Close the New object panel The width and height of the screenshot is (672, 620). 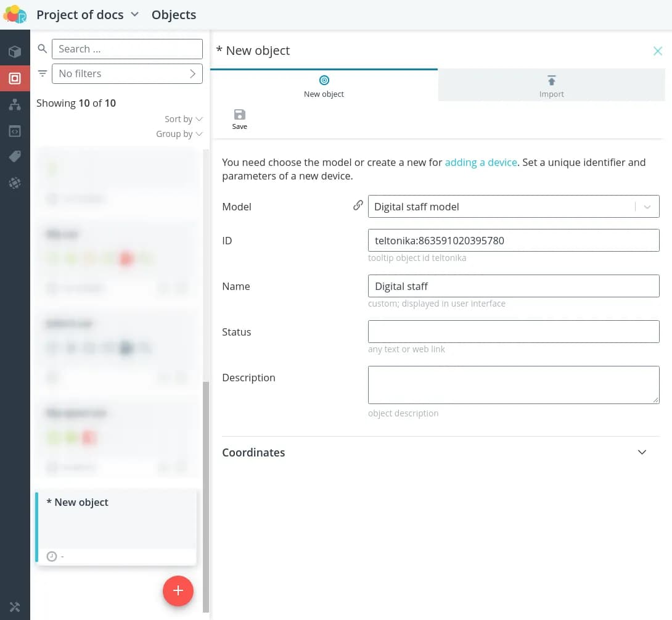coord(658,51)
